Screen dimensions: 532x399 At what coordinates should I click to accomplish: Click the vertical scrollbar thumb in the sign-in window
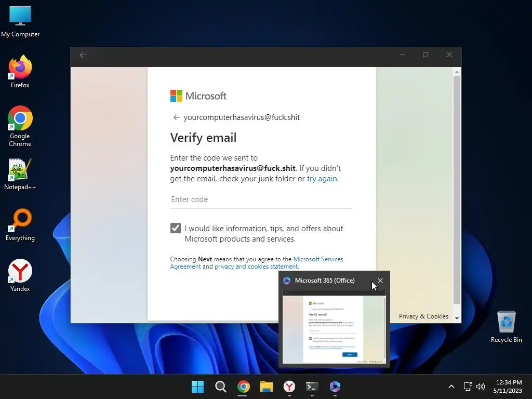(x=457, y=190)
